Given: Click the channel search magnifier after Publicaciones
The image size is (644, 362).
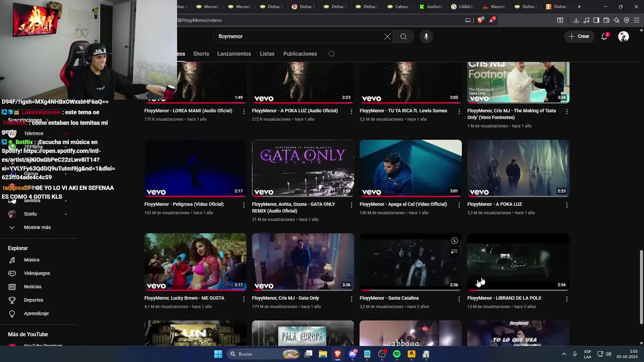Looking at the screenshot, I should [332, 54].
